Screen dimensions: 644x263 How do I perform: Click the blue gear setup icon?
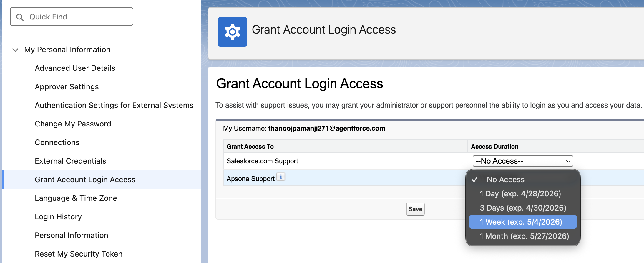pyautogui.click(x=232, y=32)
